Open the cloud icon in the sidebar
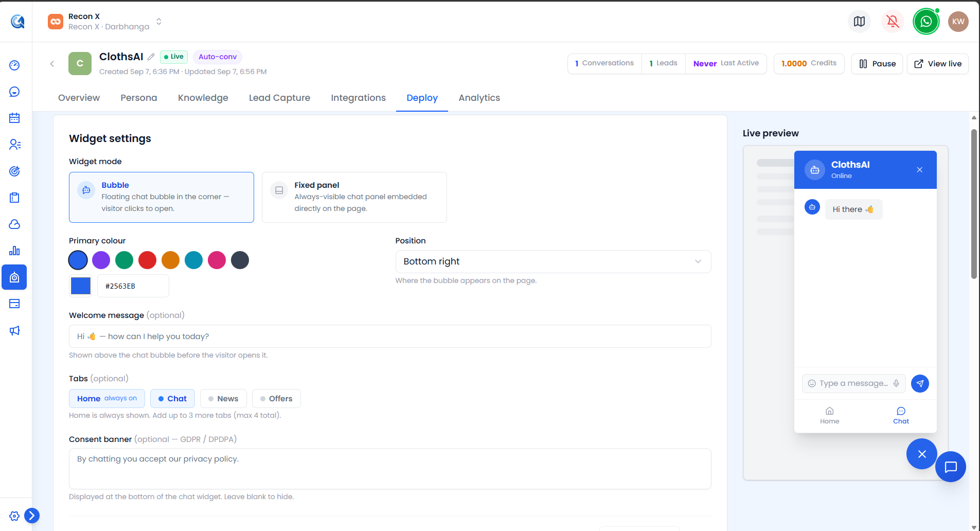 click(14, 224)
